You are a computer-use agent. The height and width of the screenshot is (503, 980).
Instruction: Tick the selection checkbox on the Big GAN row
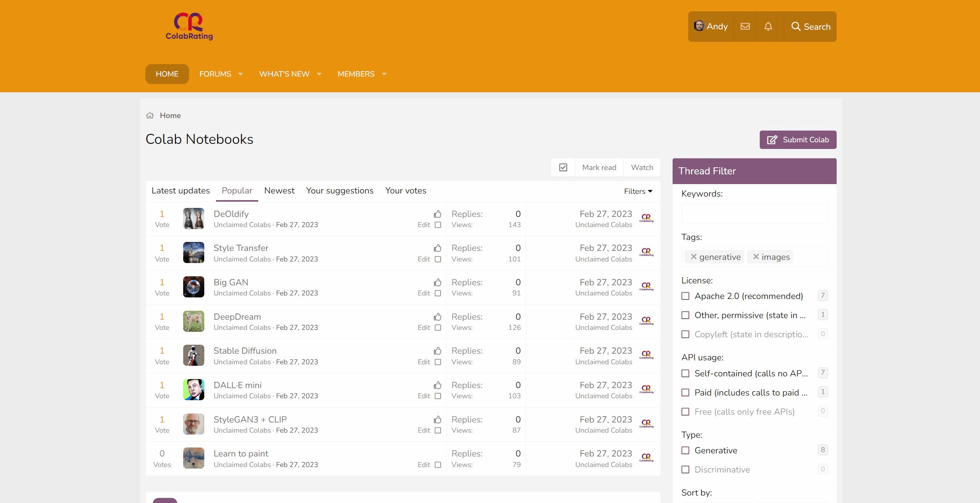(x=437, y=294)
